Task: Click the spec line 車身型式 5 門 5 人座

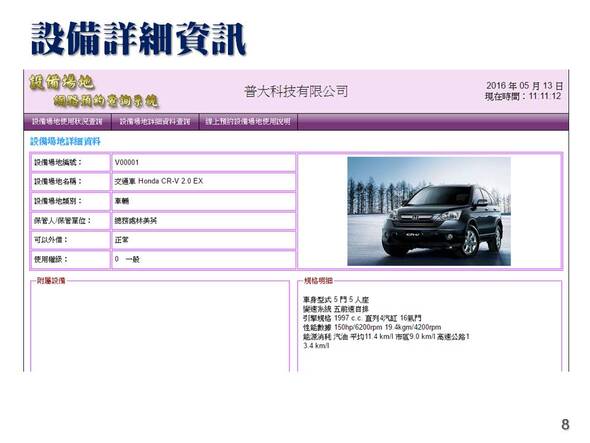Action: tap(336, 300)
